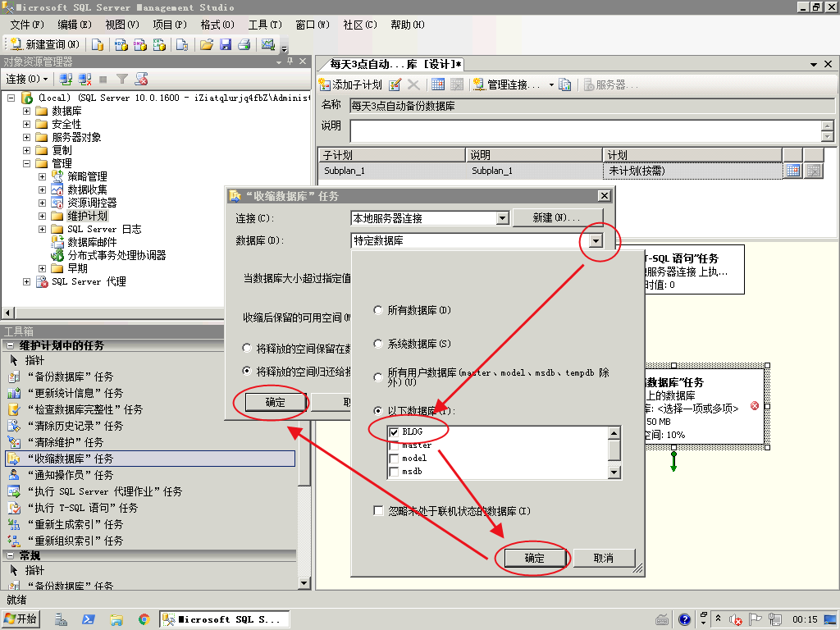Select Rebuild Index (重新生成索引) task
Screen dimensions: 840x630
75,524
